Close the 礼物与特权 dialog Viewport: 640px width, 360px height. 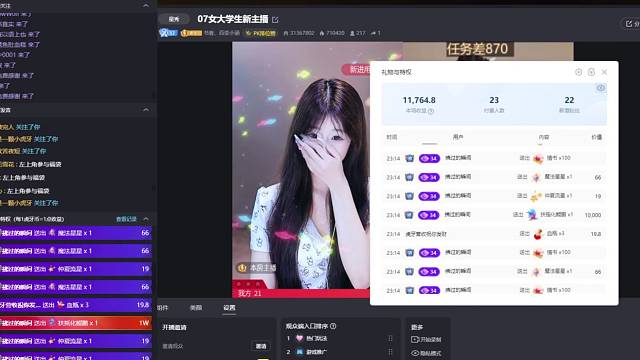point(604,72)
